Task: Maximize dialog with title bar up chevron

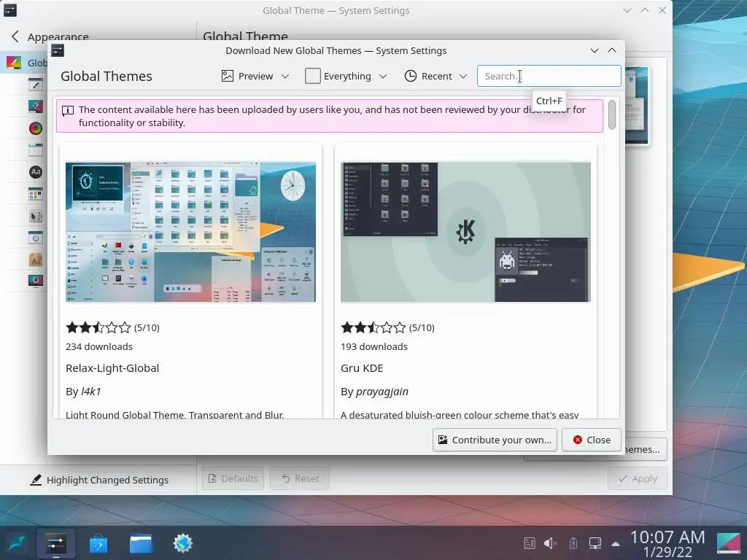Action: pos(612,50)
